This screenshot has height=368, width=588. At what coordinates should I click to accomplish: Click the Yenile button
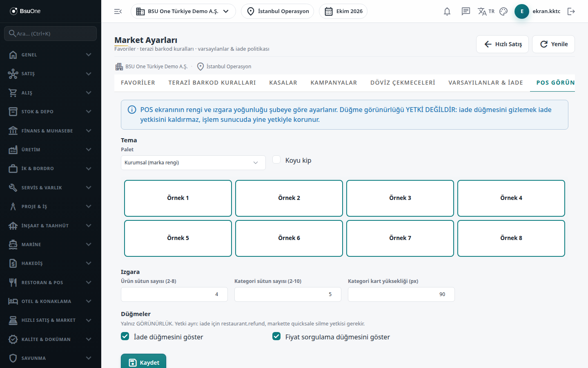[553, 44]
